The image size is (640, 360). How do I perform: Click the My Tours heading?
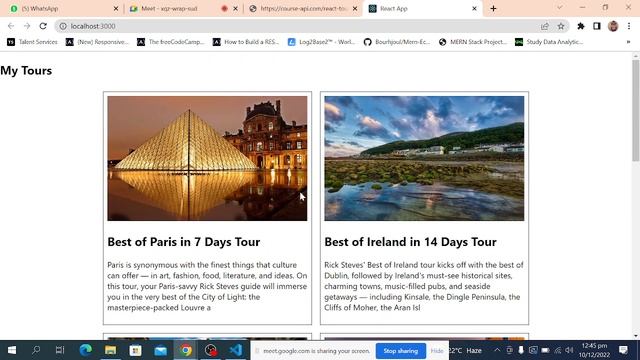[x=26, y=71]
